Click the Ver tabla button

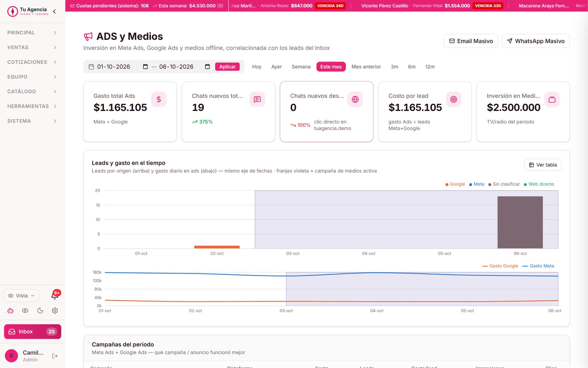pyautogui.click(x=543, y=165)
